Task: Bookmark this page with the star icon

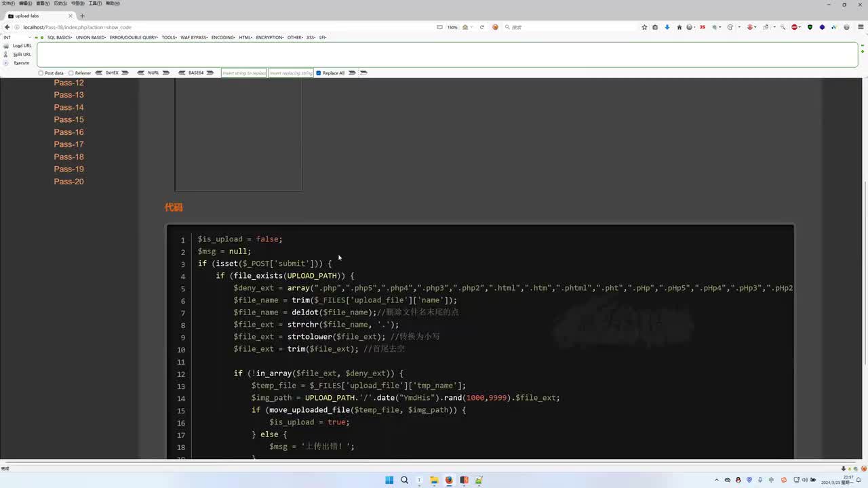Action: click(x=644, y=27)
